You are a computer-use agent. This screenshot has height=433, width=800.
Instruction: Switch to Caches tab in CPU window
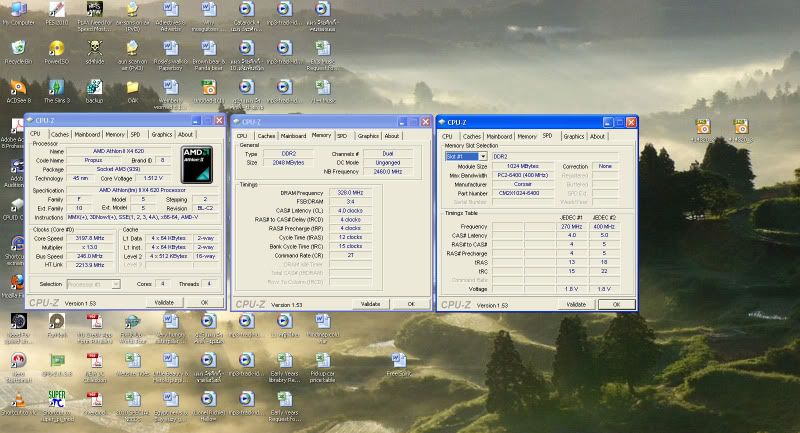click(60, 134)
